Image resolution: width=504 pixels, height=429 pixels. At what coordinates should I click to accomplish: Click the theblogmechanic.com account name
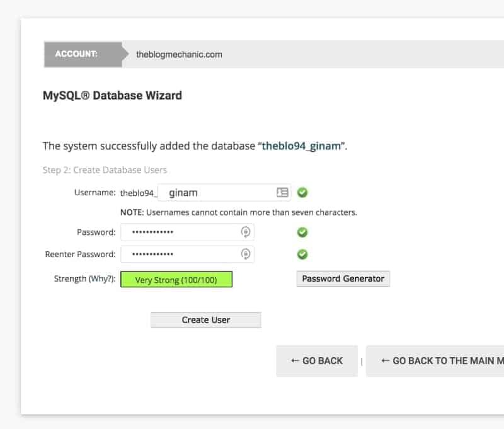(x=179, y=54)
